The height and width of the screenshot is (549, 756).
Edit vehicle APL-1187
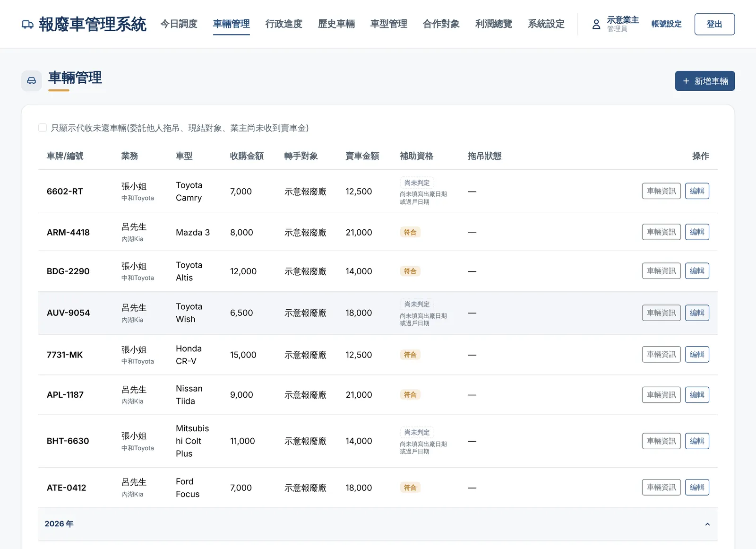click(x=697, y=395)
